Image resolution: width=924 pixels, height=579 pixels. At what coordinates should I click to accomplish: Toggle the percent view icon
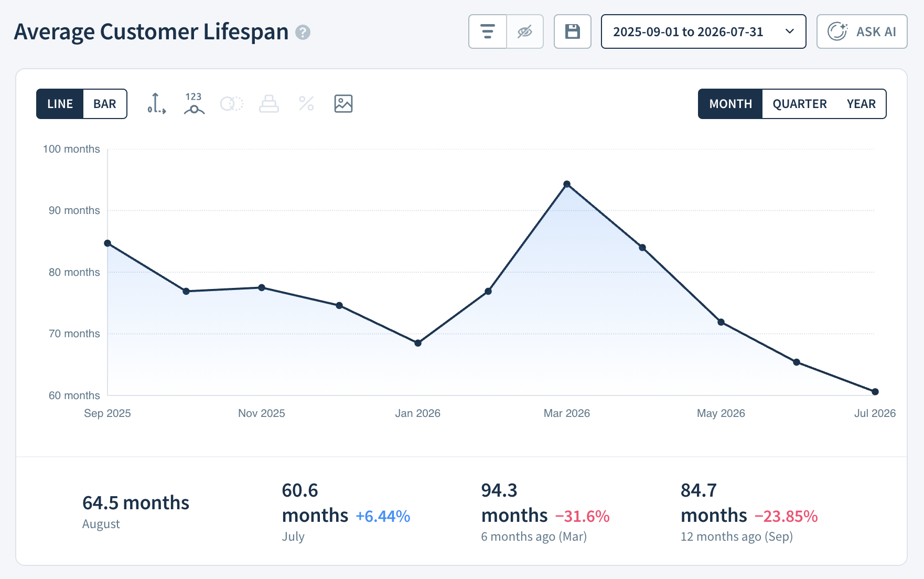click(306, 104)
